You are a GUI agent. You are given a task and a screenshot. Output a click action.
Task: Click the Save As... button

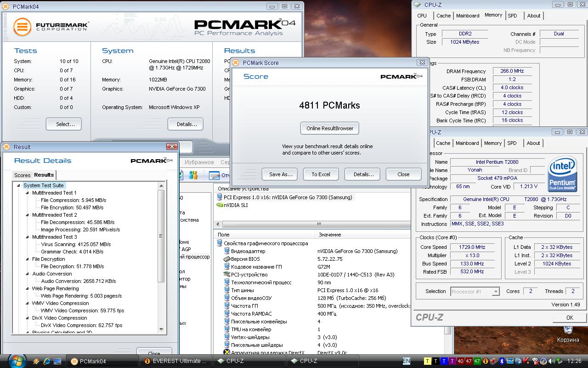pos(280,174)
